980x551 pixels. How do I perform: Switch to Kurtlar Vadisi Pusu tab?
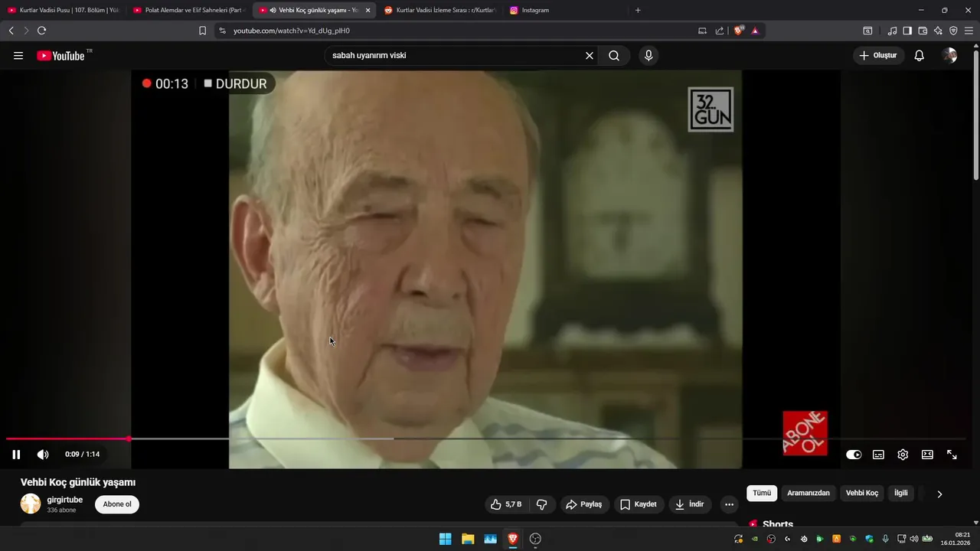(x=64, y=10)
